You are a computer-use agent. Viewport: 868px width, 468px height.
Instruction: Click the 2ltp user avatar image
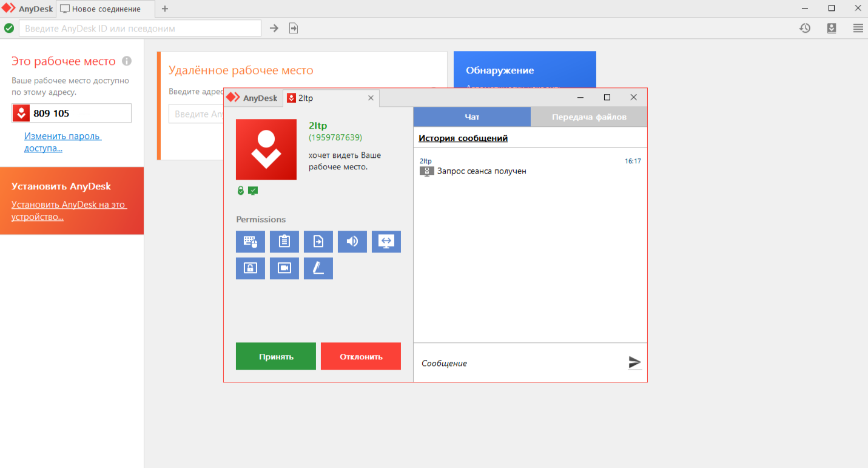pos(266,149)
